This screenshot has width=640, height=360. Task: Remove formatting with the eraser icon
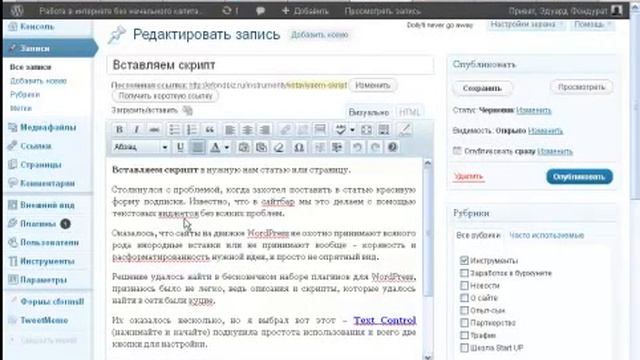point(279,147)
